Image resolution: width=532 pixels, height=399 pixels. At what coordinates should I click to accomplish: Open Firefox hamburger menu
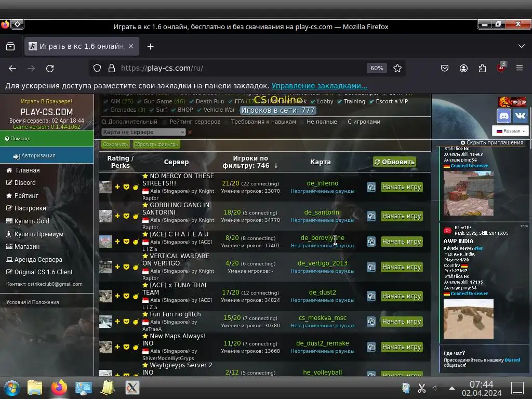520,68
